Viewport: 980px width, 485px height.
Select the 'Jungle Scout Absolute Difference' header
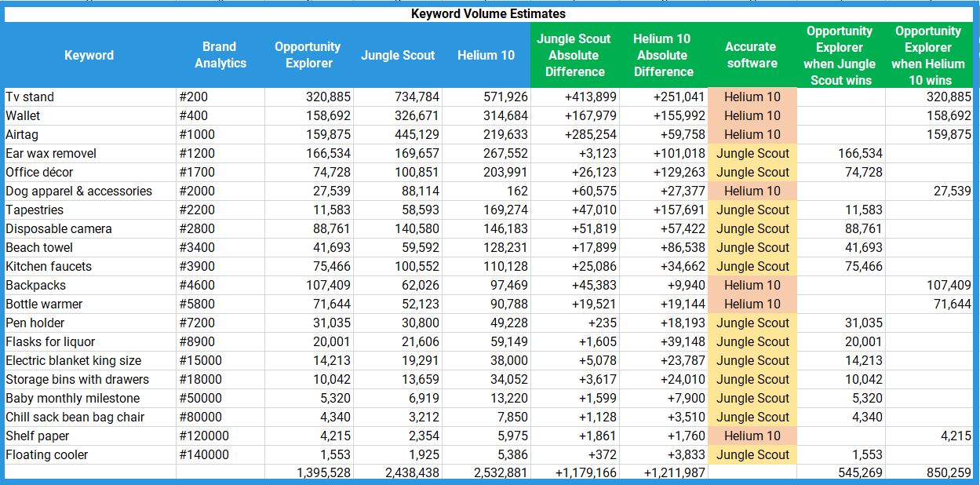pos(574,55)
